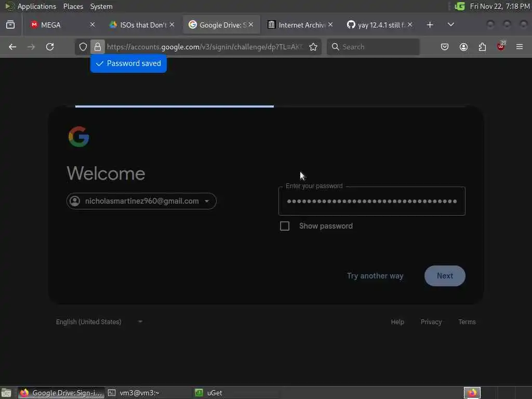Open the Firefox account icon
The height and width of the screenshot is (399, 532).
click(x=463, y=47)
